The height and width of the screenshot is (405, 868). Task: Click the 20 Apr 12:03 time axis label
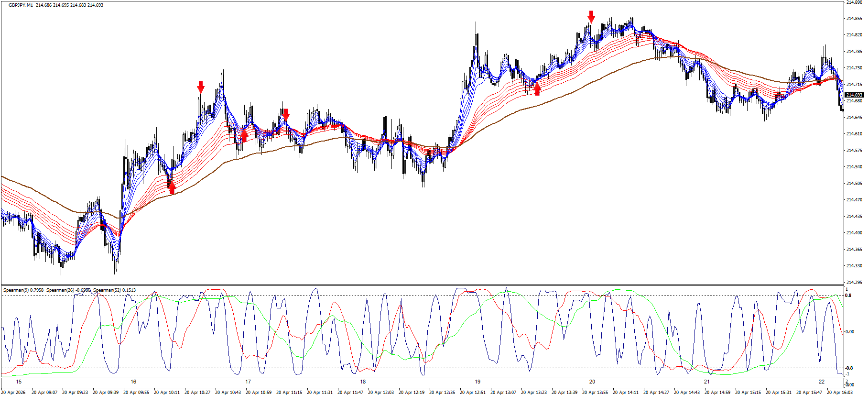(381, 393)
